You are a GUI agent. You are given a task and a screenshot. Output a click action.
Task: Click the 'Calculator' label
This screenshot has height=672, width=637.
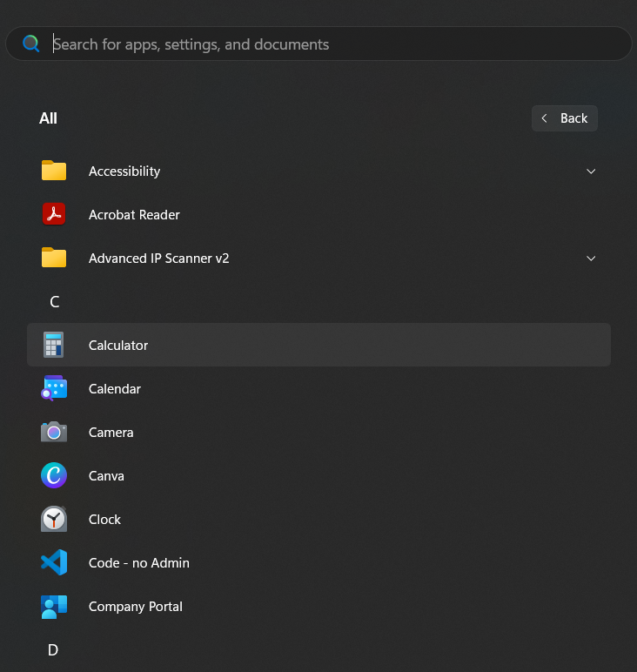[118, 346]
